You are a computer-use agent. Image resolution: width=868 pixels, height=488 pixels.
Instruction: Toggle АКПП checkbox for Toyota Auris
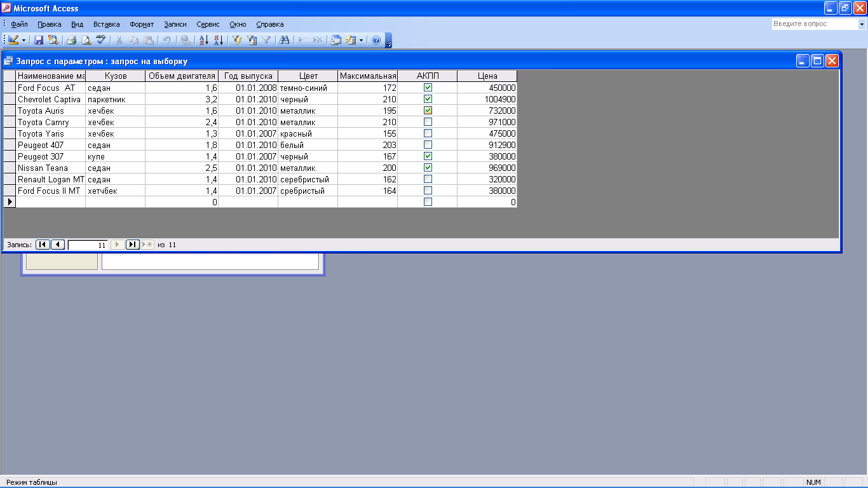point(428,111)
